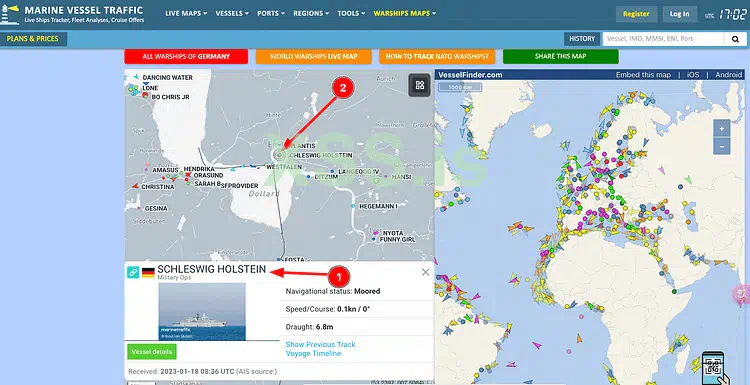The width and height of the screenshot is (750, 385).
Task: Expand the Vessels dropdown menu
Action: pyautogui.click(x=232, y=13)
